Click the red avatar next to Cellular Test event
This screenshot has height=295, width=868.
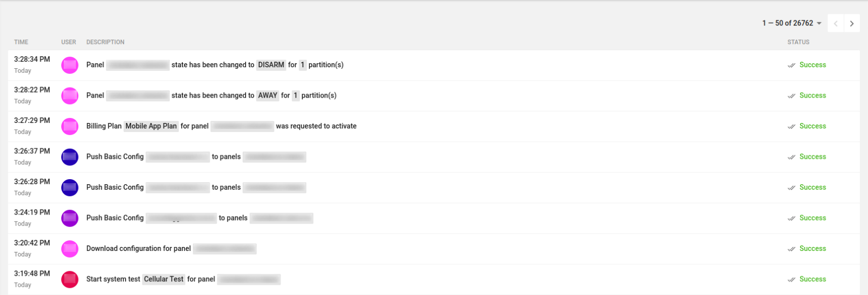pos(69,279)
